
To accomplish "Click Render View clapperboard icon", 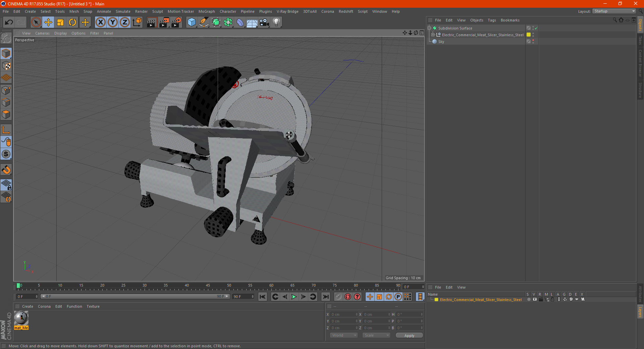I will click(x=152, y=22).
